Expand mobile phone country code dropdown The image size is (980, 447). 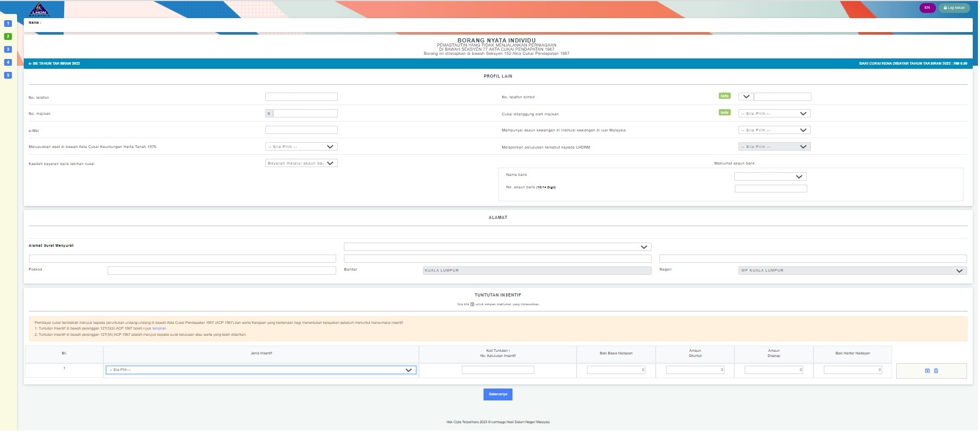point(746,97)
